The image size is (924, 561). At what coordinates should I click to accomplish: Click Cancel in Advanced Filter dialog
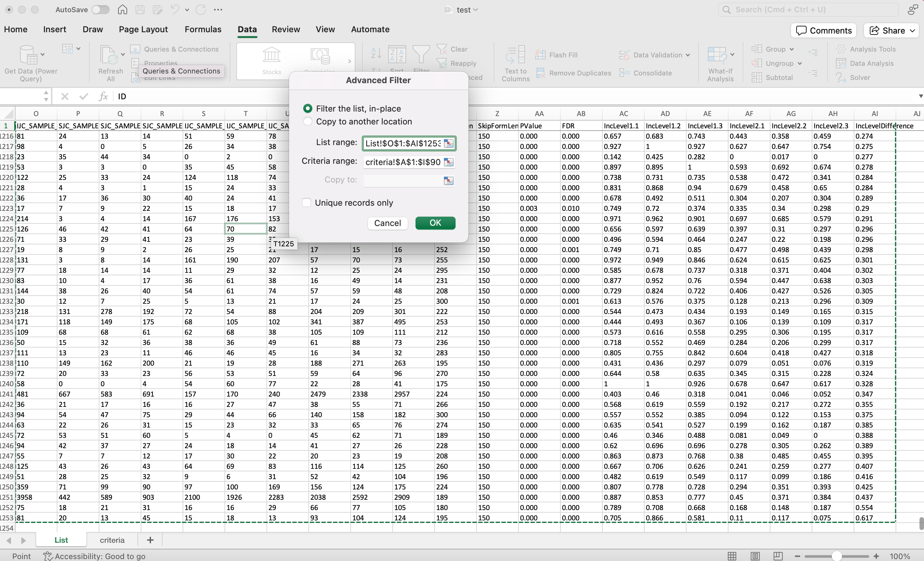[387, 223]
